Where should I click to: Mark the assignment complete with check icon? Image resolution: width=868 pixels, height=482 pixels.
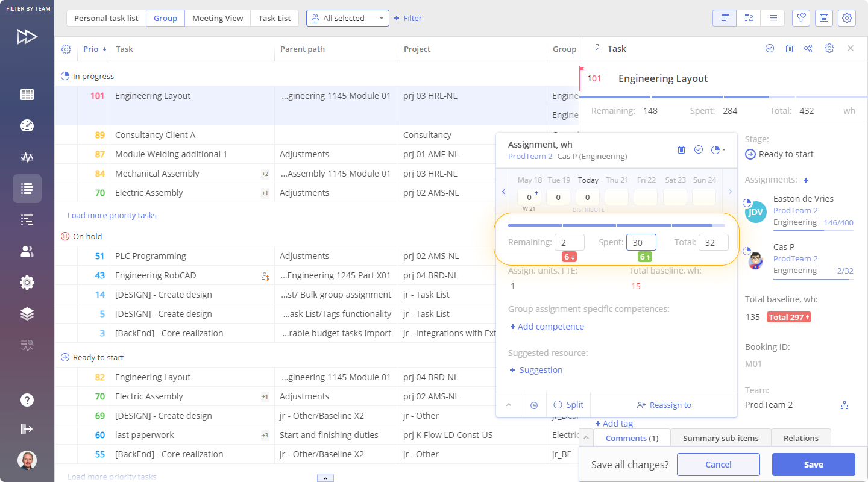(699, 149)
